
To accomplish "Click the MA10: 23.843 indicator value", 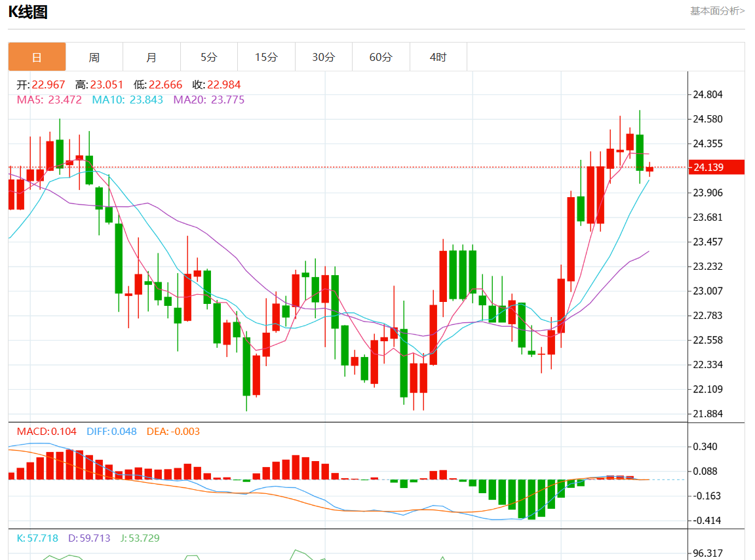I will (128, 100).
